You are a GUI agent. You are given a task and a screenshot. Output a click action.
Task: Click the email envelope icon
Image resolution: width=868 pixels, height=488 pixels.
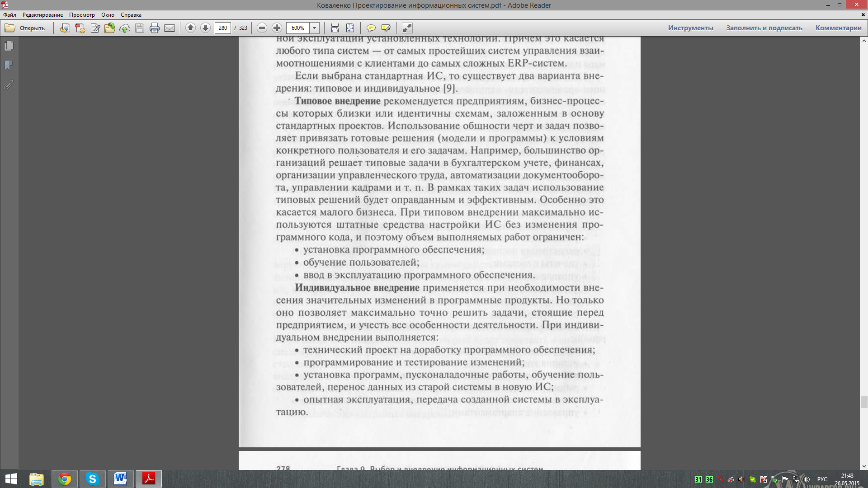click(x=170, y=28)
